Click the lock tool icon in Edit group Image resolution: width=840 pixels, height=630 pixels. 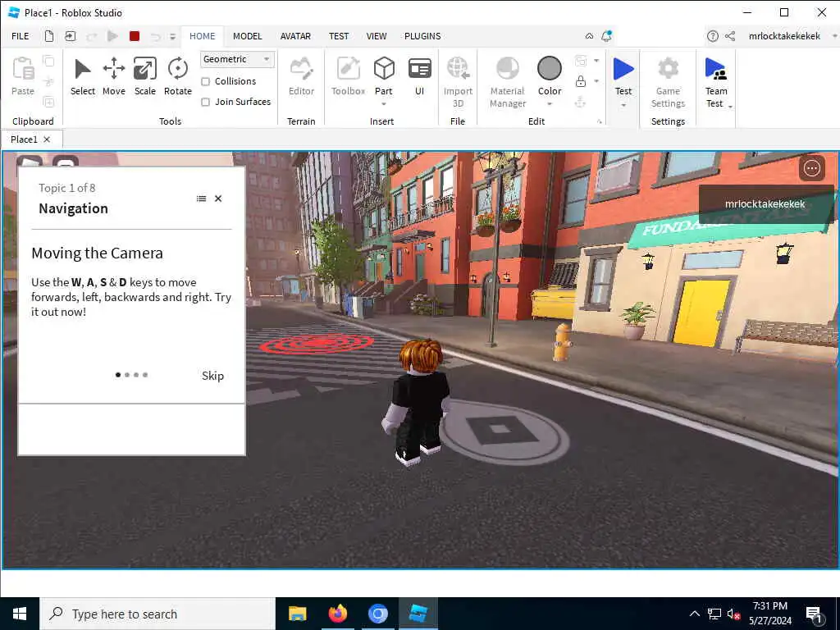click(x=580, y=81)
